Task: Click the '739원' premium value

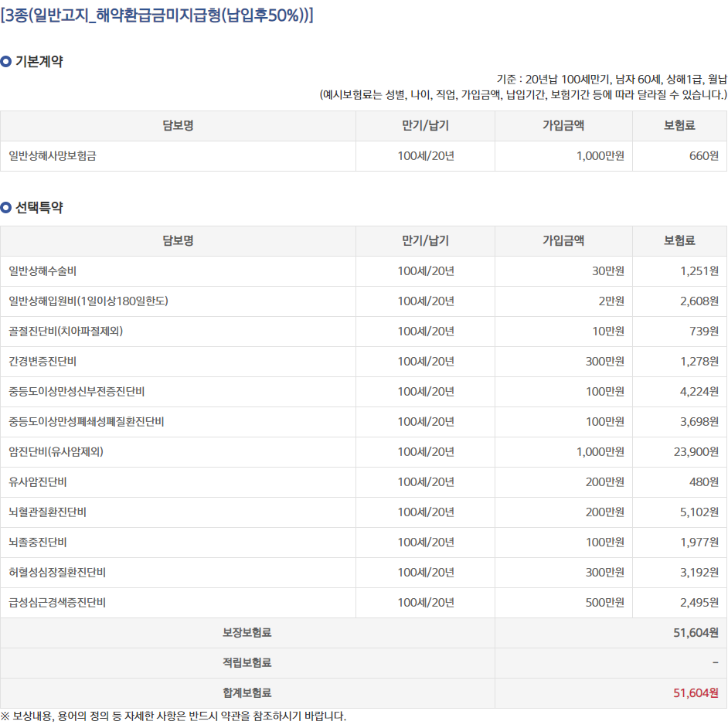Action: coord(704,332)
